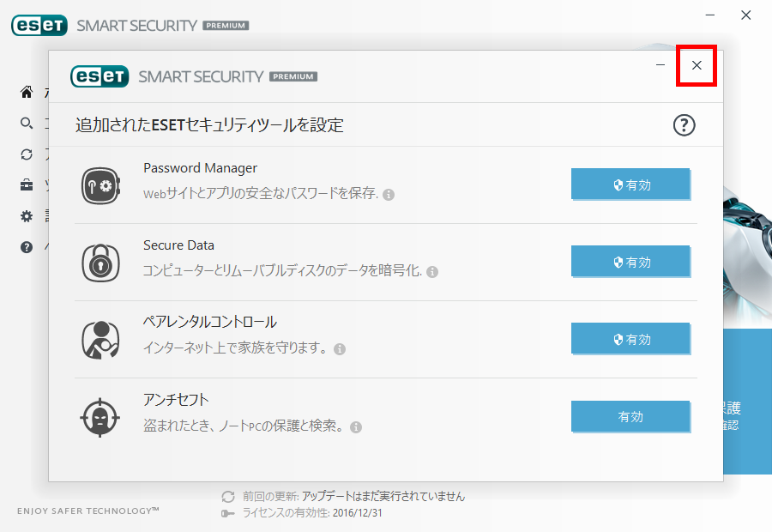Open the tools briefcase icon in the sidebar
This screenshot has width=772, height=532.
point(27,185)
